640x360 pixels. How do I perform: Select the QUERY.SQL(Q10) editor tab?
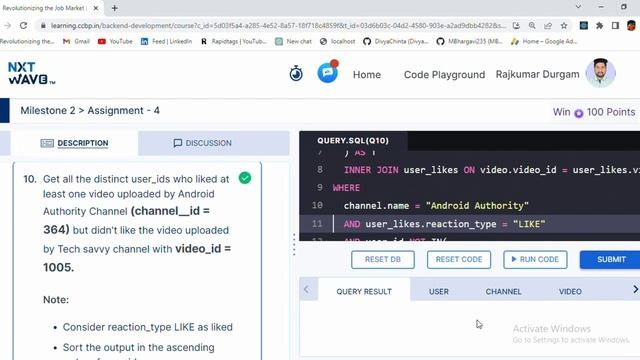[353, 140]
